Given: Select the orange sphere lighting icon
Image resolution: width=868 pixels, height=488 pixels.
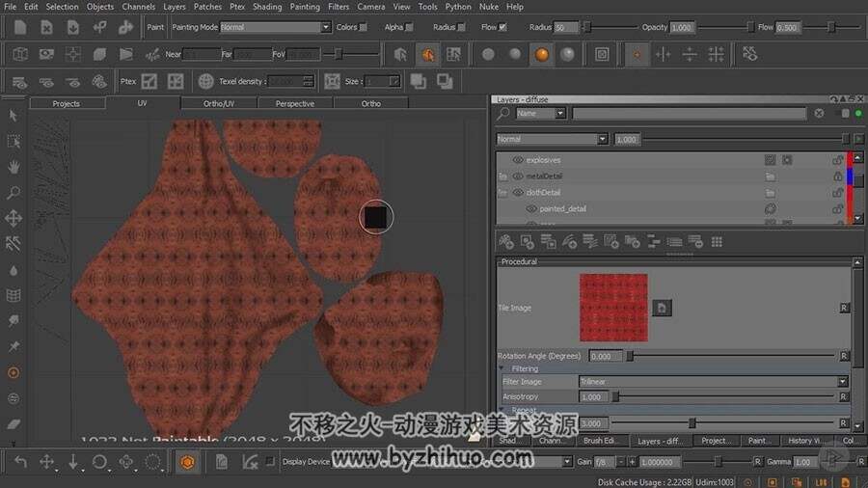Looking at the screenshot, I should tap(541, 54).
